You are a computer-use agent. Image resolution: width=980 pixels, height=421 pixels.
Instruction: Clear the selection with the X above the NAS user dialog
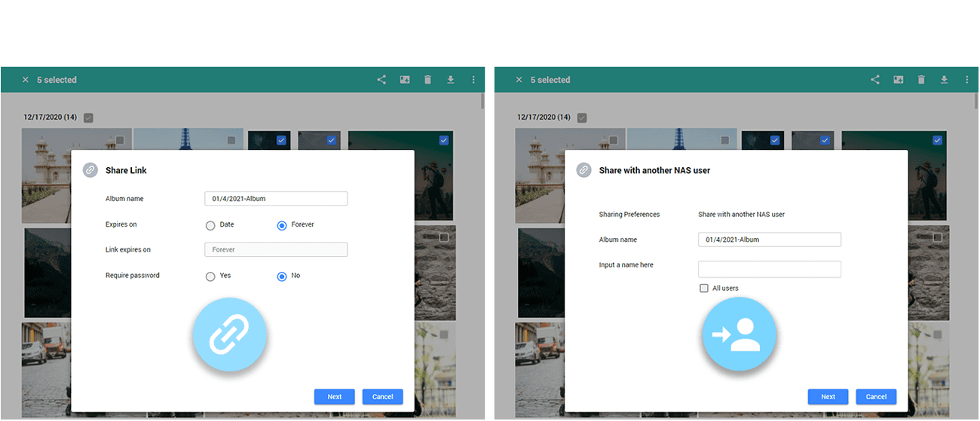coord(519,80)
